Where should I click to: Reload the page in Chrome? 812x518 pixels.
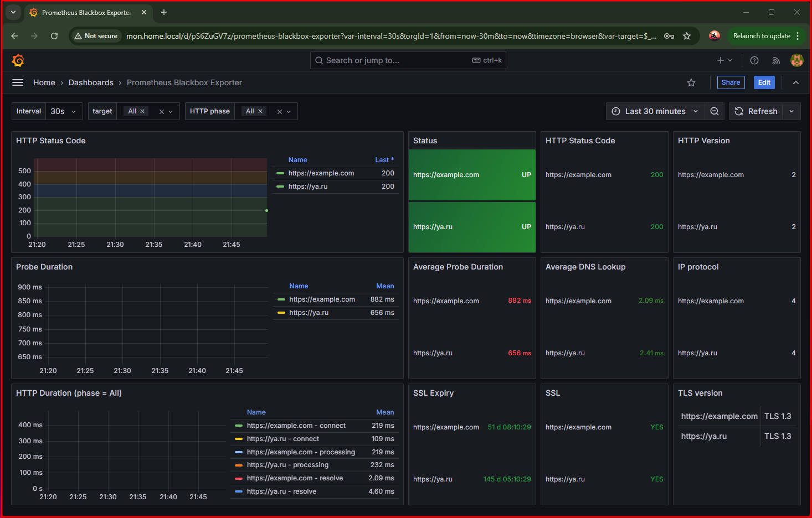54,36
